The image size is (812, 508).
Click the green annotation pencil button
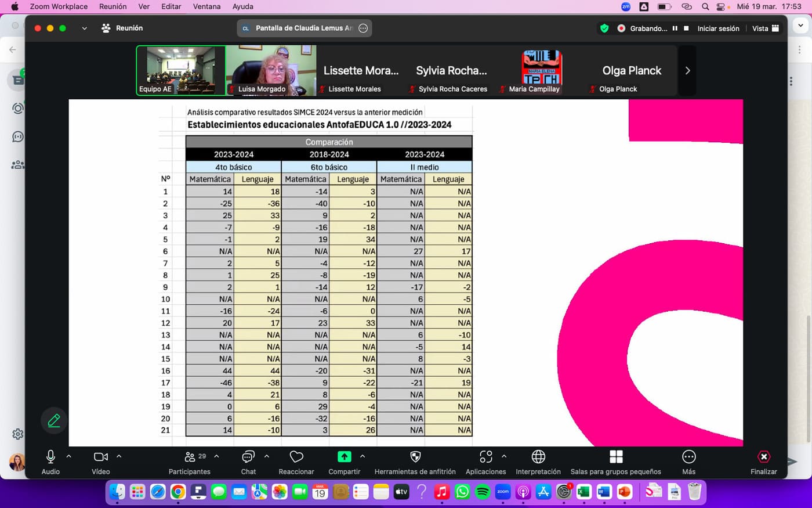[54, 420]
